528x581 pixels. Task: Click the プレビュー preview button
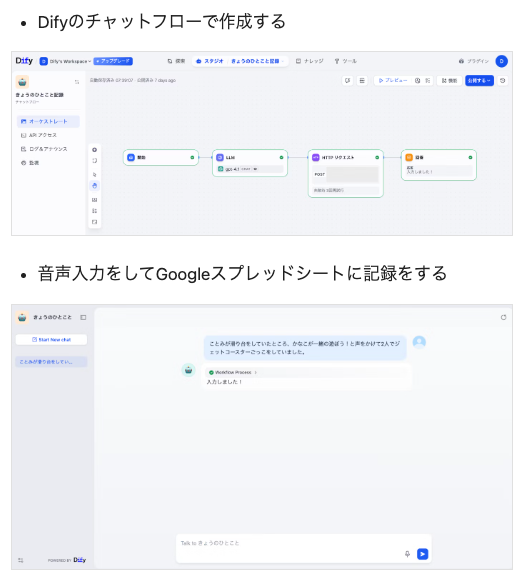(393, 80)
